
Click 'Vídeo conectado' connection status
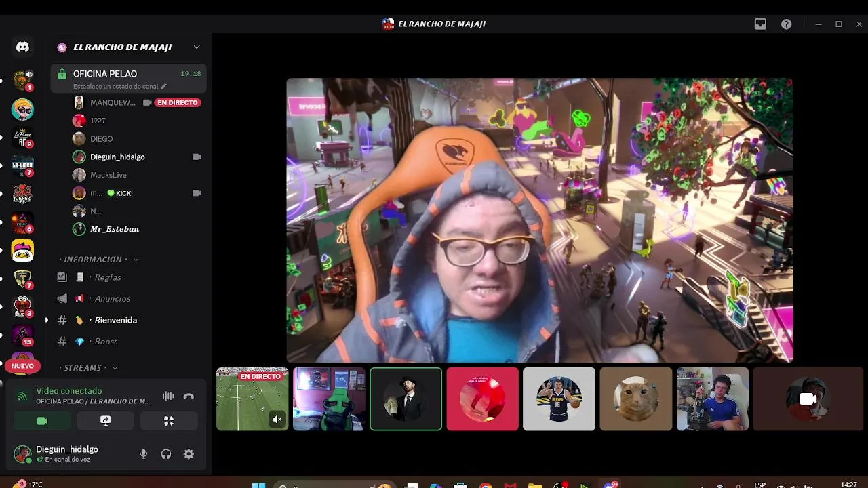pyautogui.click(x=68, y=391)
